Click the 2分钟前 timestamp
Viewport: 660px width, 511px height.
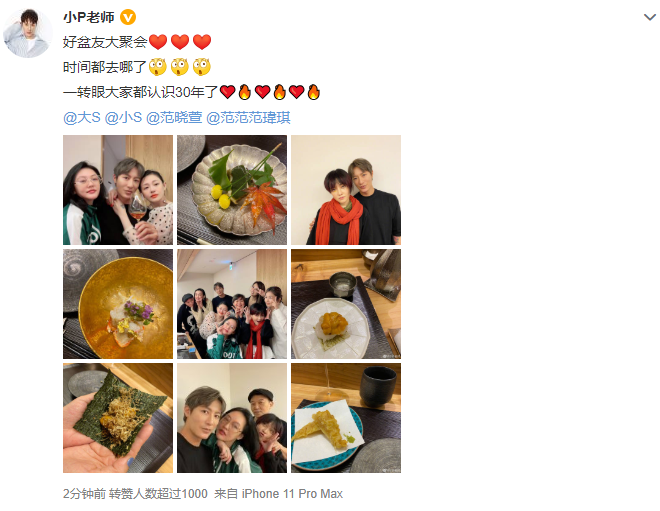tap(84, 493)
